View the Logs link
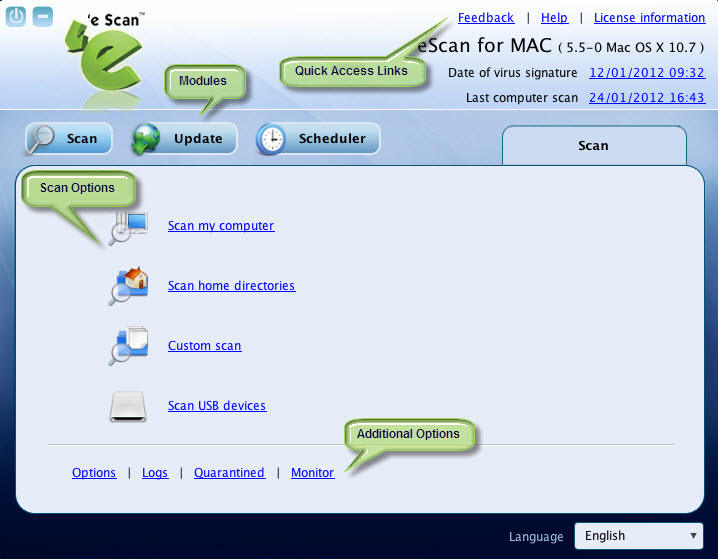The height and width of the screenshot is (559, 718). point(155,472)
